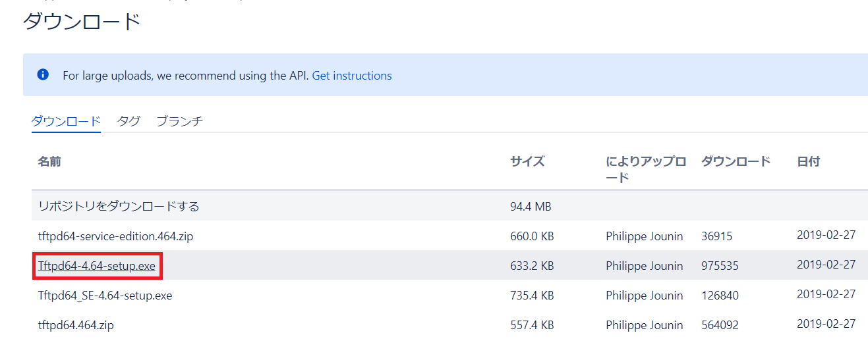
Task: Click the サイズ column header
Action: (x=527, y=161)
